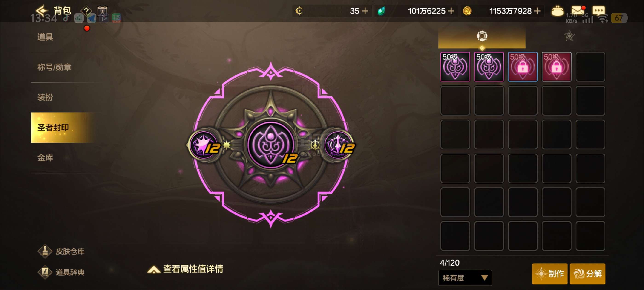Select the first unlocked 50级 seal item
This screenshot has height=290, width=644.
click(x=455, y=67)
